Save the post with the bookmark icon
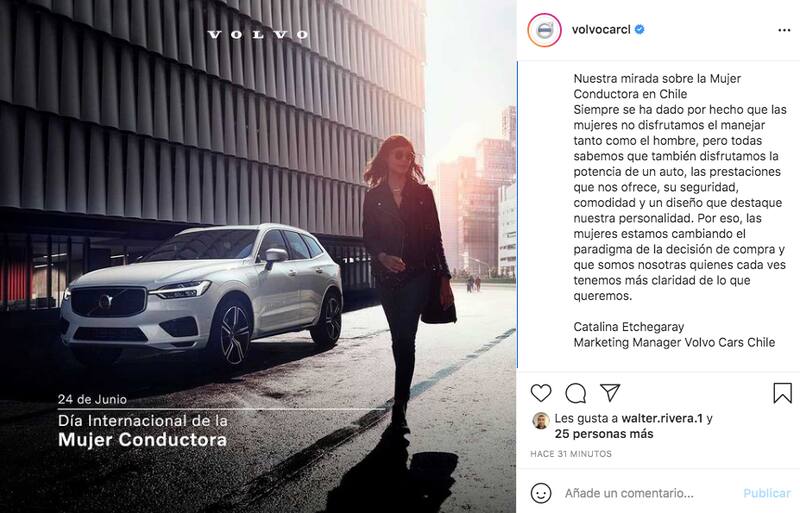Viewport: 800px width, 513px height. tap(782, 393)
